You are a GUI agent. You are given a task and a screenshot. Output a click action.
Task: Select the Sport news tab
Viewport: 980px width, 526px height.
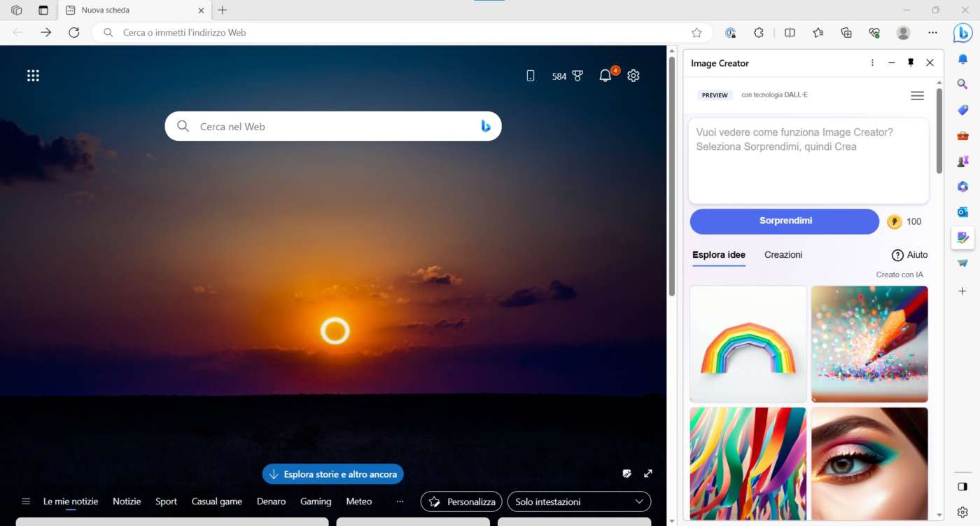point(166,501)
